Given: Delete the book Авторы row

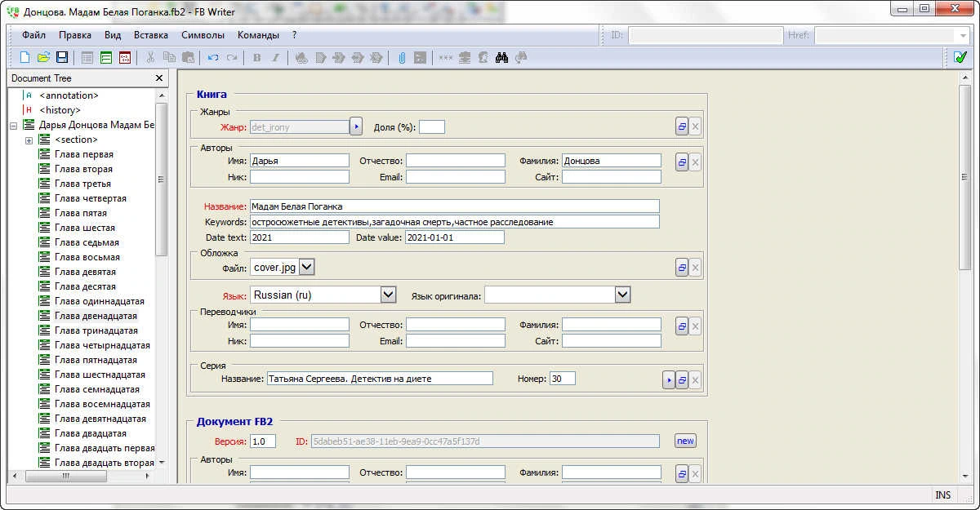Looking at the screenshot, I should tap(696, 162).
